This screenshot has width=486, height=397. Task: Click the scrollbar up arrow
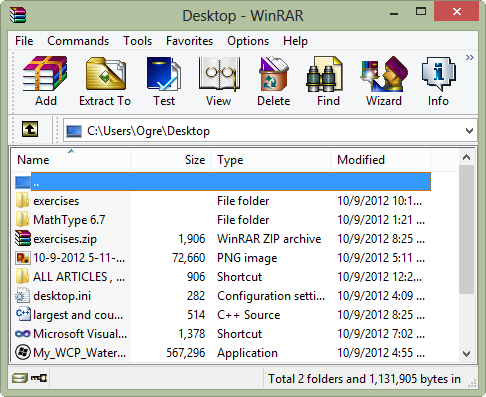[x=466, y=157]
